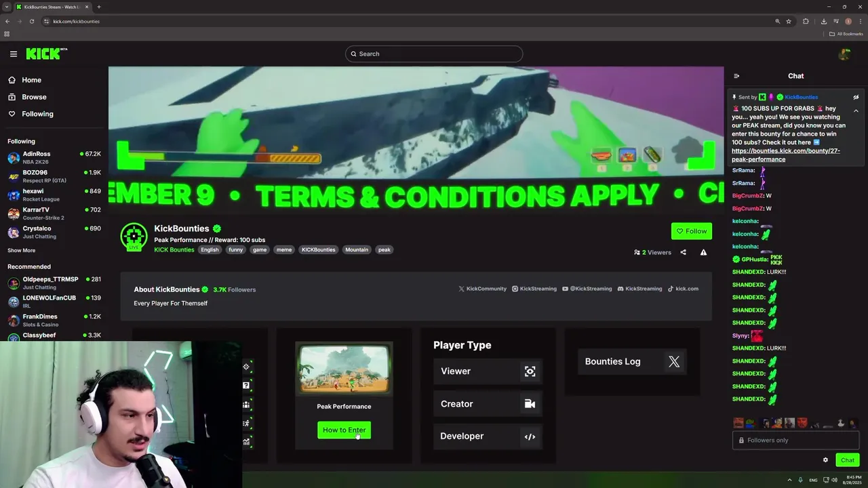Bookmark the page with the star icon

[789, 21]
